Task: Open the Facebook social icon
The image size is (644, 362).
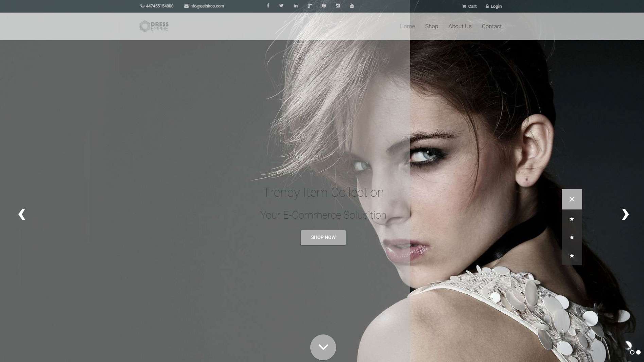Action: [268, 6]
